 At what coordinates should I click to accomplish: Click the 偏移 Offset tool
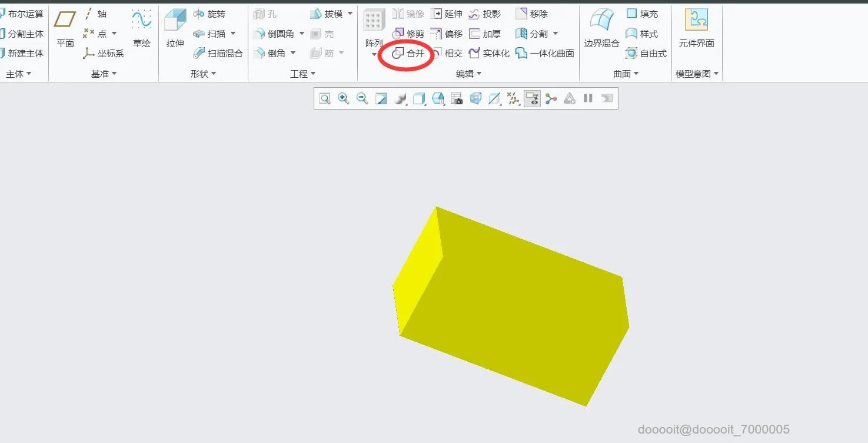[x=447, y=34]
